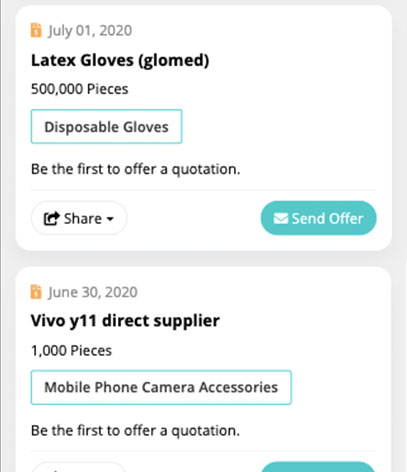The image size is (407, 472).
Task: Click the June 30, 2020 date text
Action: tap(93, 292)
